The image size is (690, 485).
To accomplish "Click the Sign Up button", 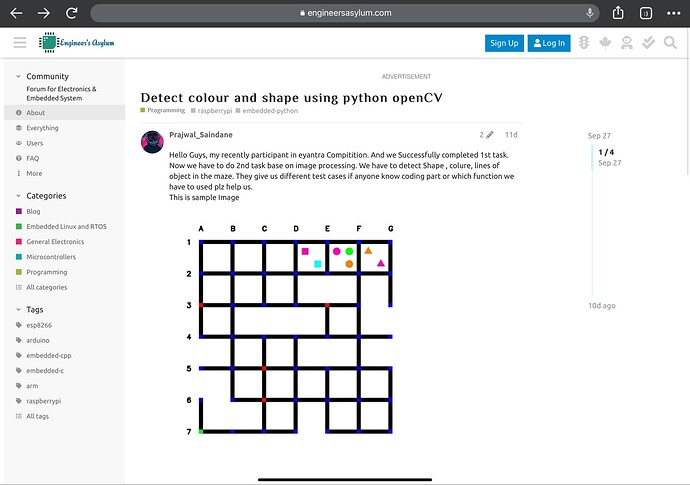I will 504,43.
